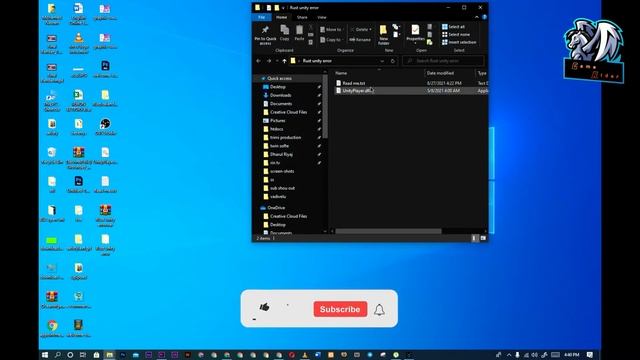
Task: Switch to the Share ribbon tab
Action: 302,17
